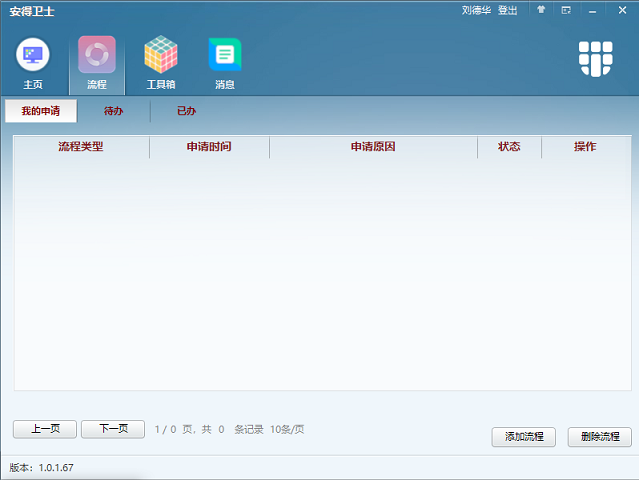
Task: Click the 10条/页 page size text
Action: point(287,429)
